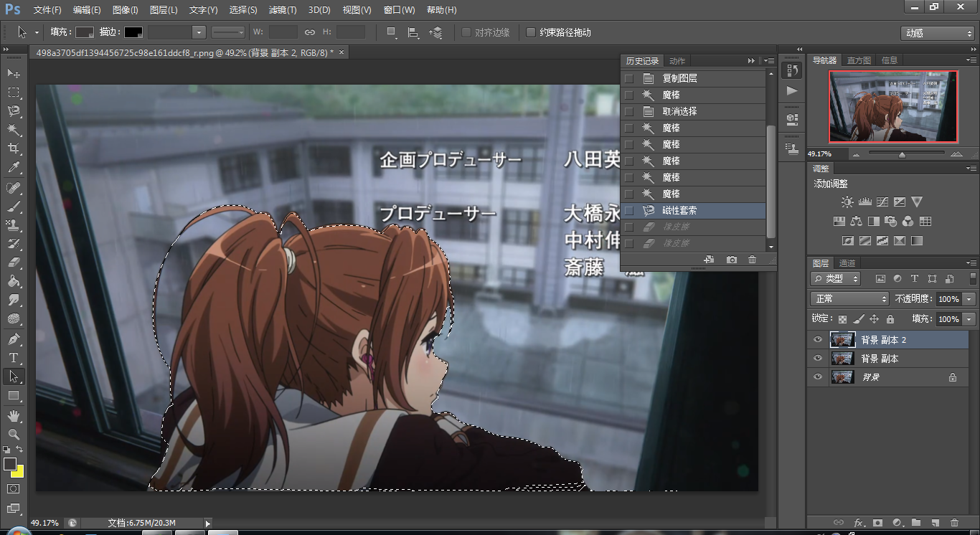The width and height of the screenshot is (980, 535).
Task: Set history brush source at 取消选择
Action: tap(629, 111)
